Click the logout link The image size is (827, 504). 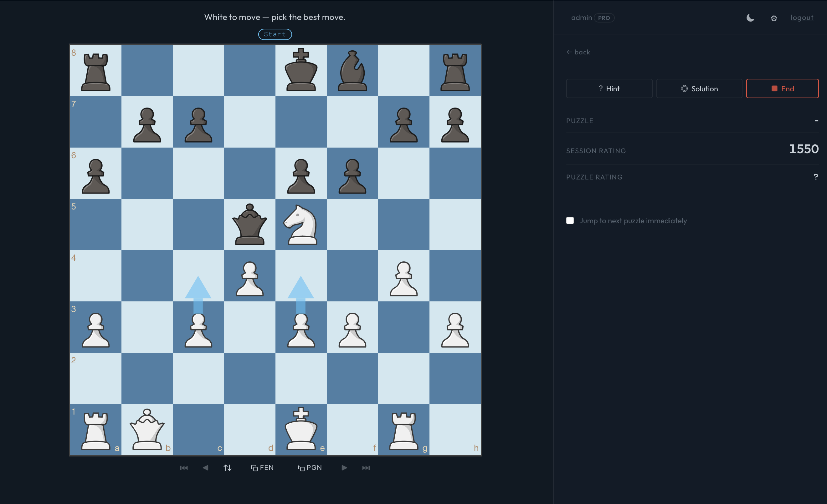pos(802,18)
